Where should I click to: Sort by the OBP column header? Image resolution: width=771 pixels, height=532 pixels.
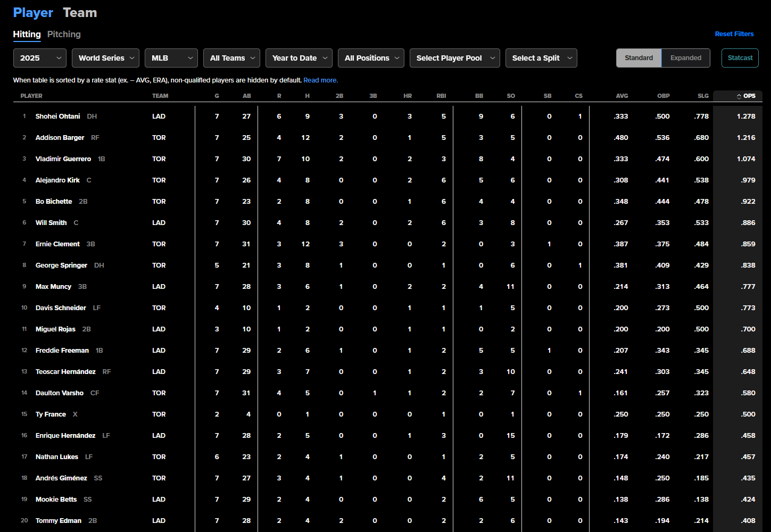point(664,96)
